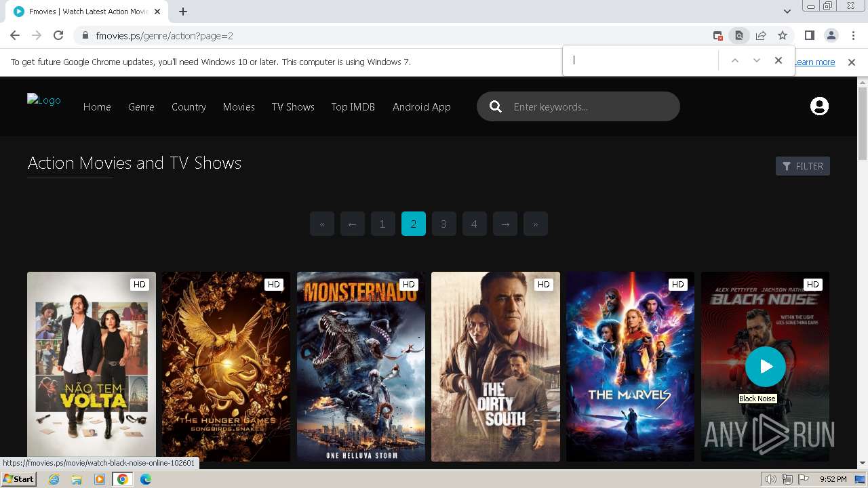Viewport: 868px width, 488px height.
Task: Open the Movies nav link
Action: pyautogui.click(x=239, y=106)
